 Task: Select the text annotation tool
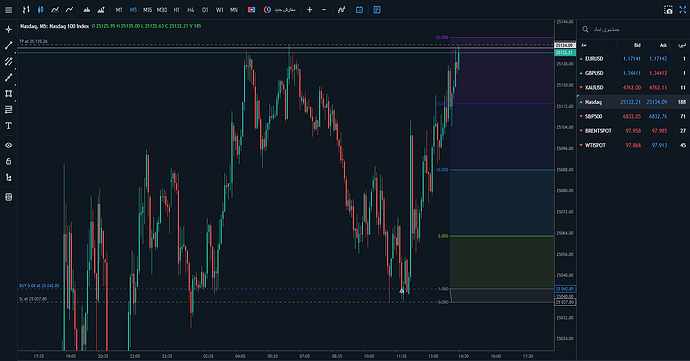8,126
